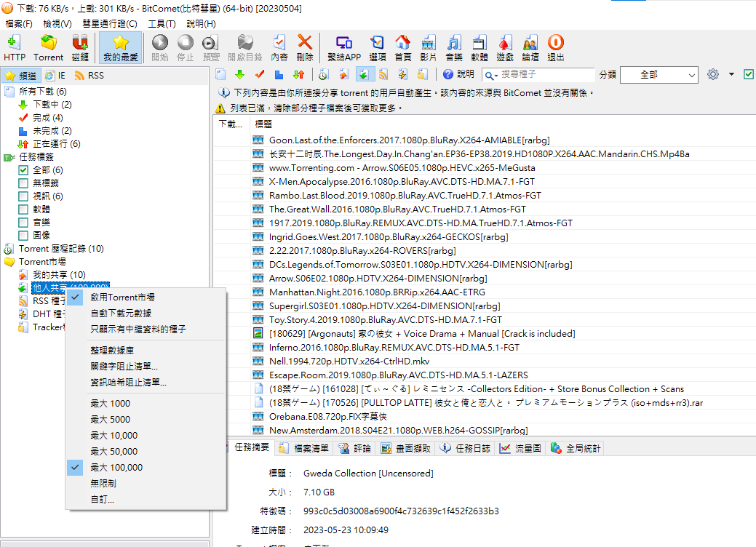Toggle 啟用Torrent市場 in the context menu
The height and width of the screenshot is (547, 756).
146,298
